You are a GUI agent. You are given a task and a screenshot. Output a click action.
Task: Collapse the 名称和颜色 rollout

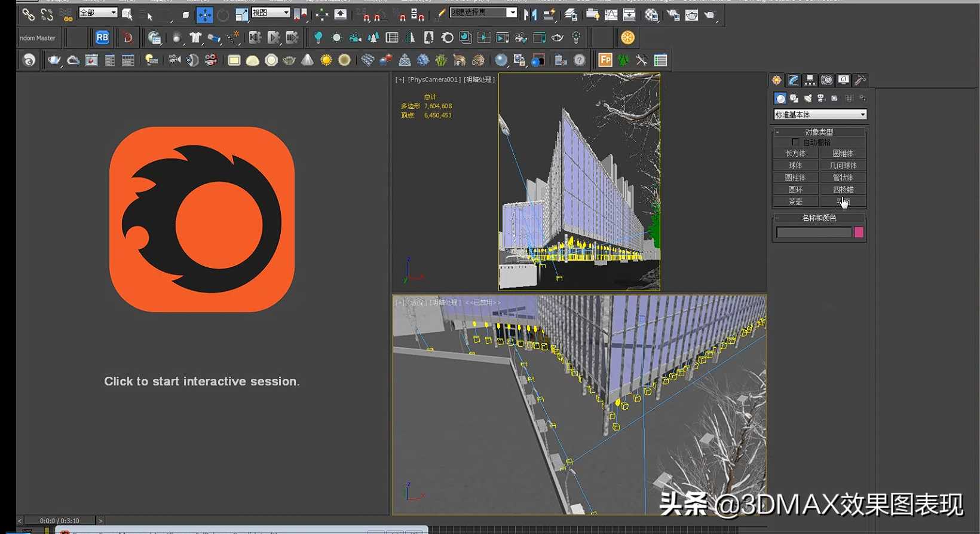pyautogui.click(x=819, y=218)
